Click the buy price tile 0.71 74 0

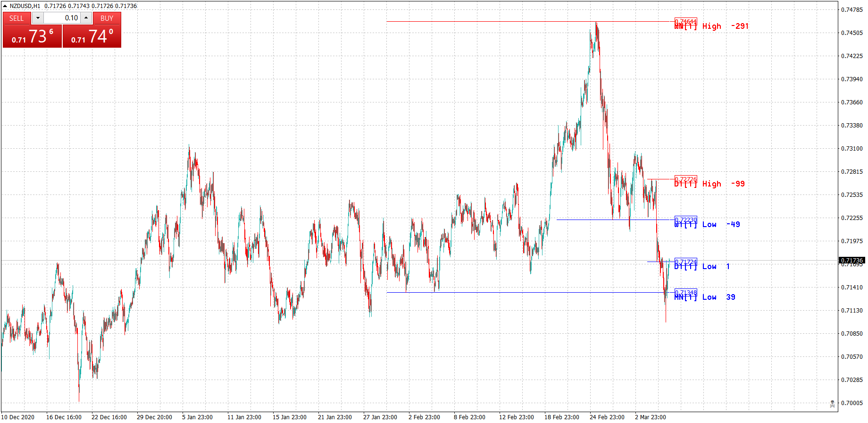click(92, 36)
